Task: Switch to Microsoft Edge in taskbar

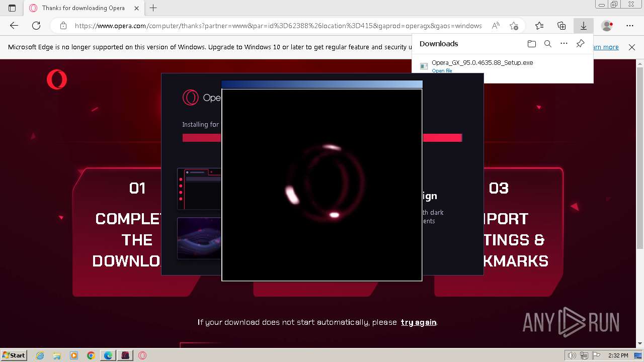Action: click(x=108, y=355)
